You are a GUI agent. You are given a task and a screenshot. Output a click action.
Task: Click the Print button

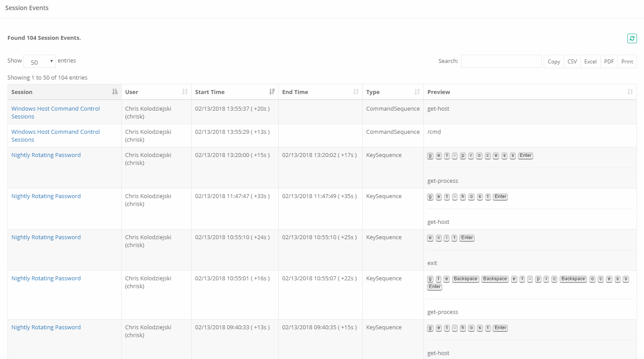tap(627, 62)
